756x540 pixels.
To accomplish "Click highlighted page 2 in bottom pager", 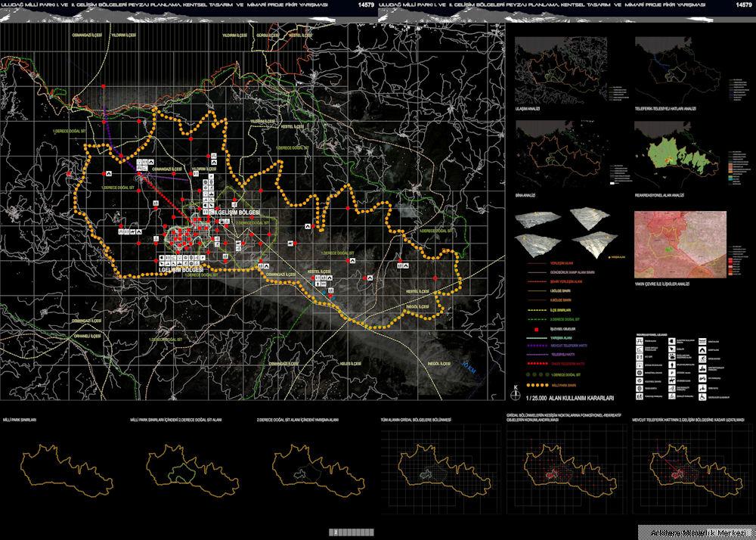I will (x=337, y=532).
